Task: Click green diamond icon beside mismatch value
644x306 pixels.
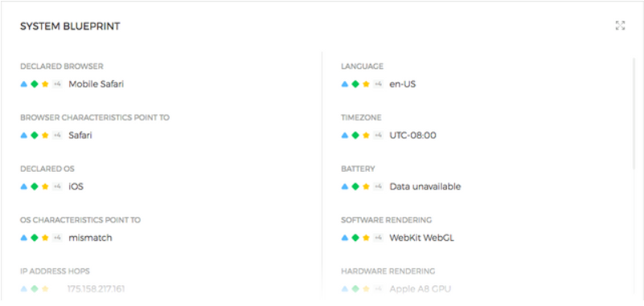Action: pos(35,238)
